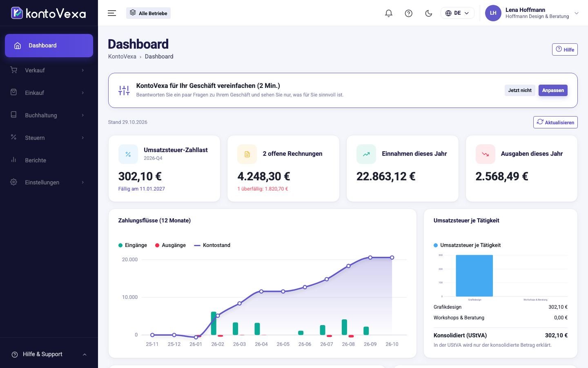
Task: Open the Verkauf sidebar menu
Action: tap(49, 70)
